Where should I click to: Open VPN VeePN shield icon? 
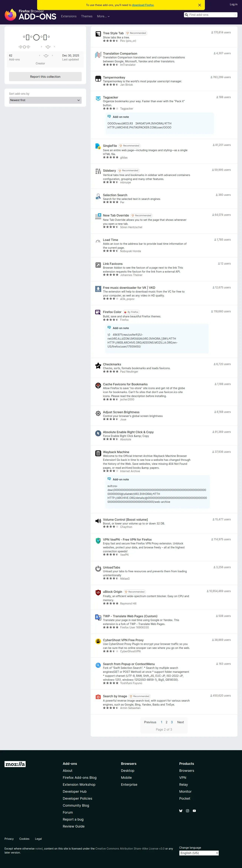click(98, 541)
